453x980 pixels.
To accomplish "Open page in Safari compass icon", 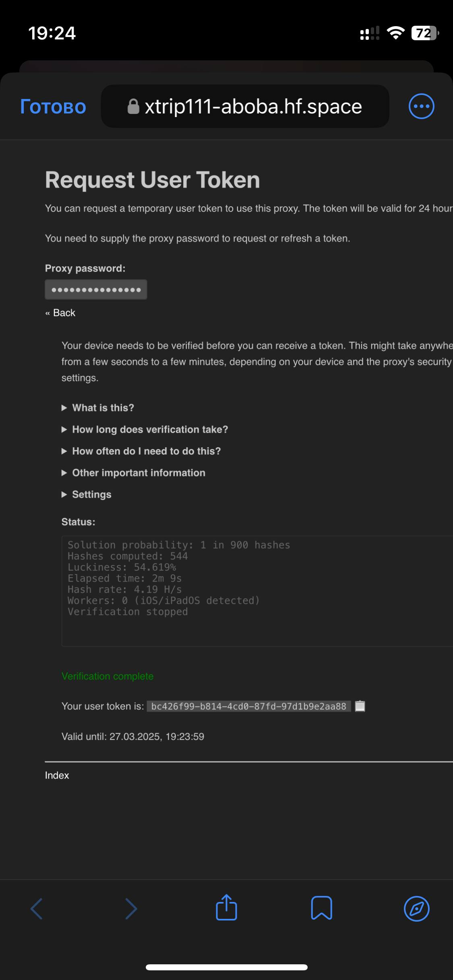I will click(x=416, y=908).
